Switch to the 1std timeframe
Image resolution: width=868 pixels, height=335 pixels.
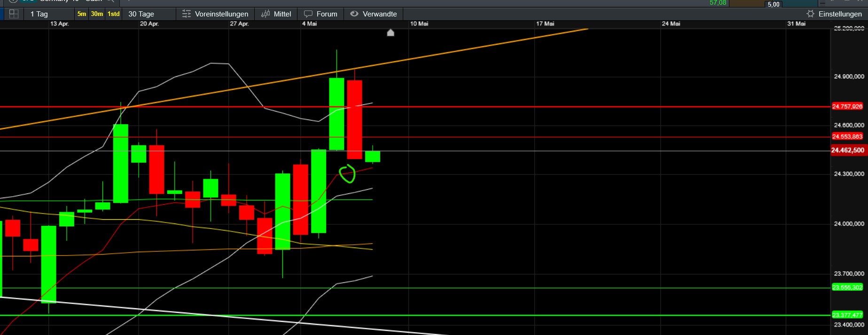click(114, 14)
